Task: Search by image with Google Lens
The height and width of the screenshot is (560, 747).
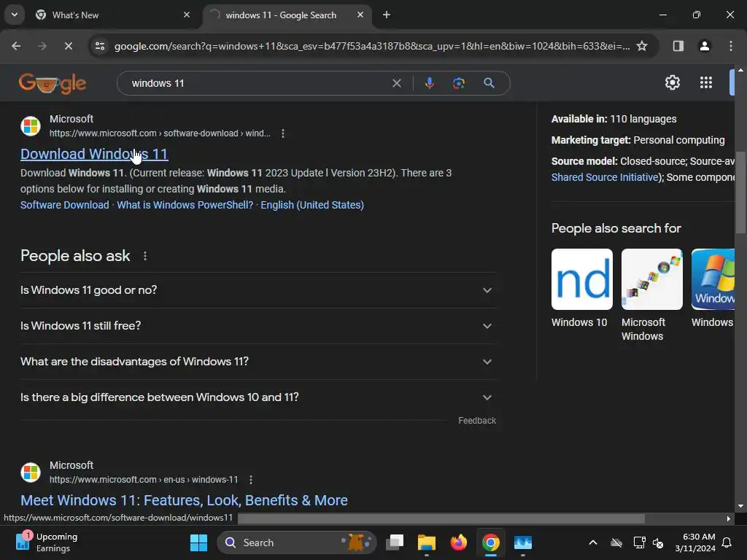Action: [458, 83]
